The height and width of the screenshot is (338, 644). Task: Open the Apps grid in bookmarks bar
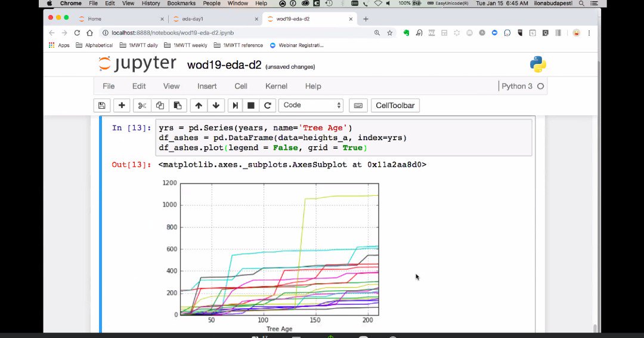pos(59,45)
